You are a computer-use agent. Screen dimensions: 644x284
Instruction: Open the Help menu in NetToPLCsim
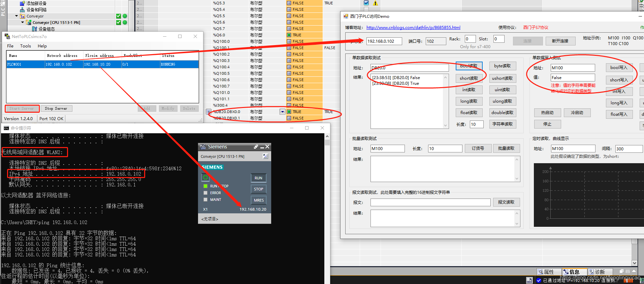[42, 46]
